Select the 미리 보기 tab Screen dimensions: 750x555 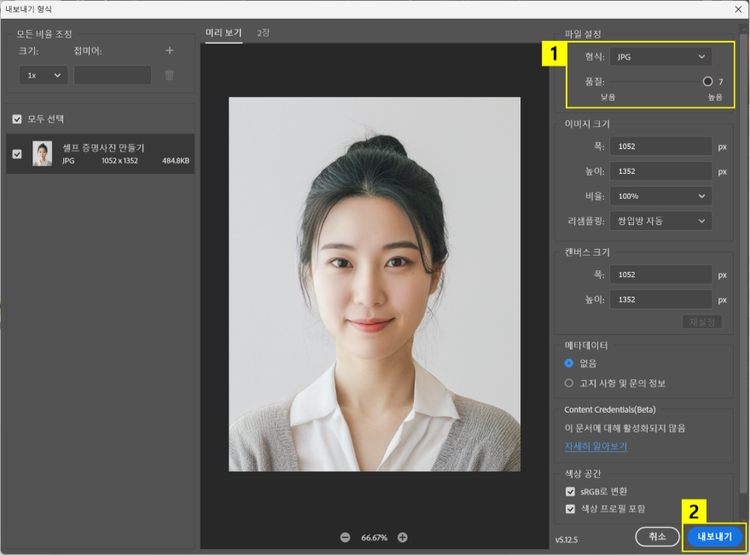[x=224, y=33]
